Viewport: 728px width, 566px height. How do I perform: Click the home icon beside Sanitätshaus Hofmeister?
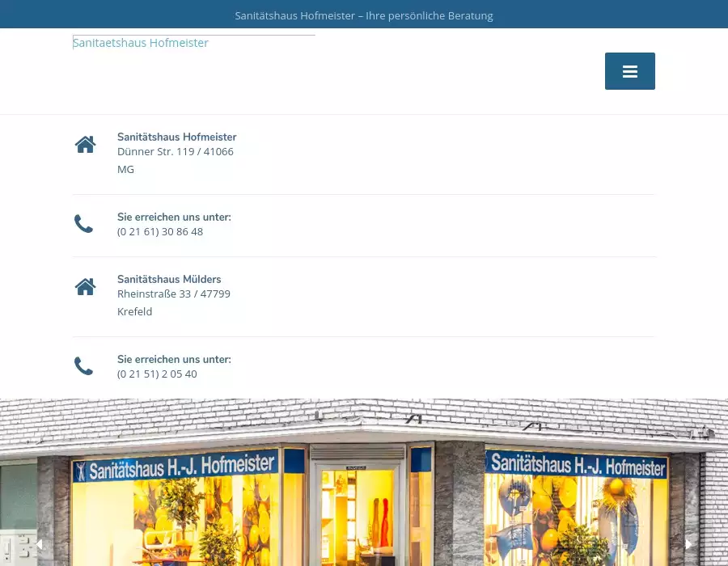pyautogui.click(x=85, y=145)
